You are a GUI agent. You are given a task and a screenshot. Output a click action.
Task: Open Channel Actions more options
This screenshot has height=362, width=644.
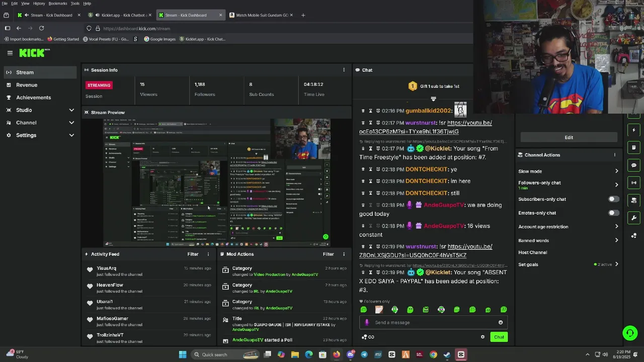click(614, 155)
